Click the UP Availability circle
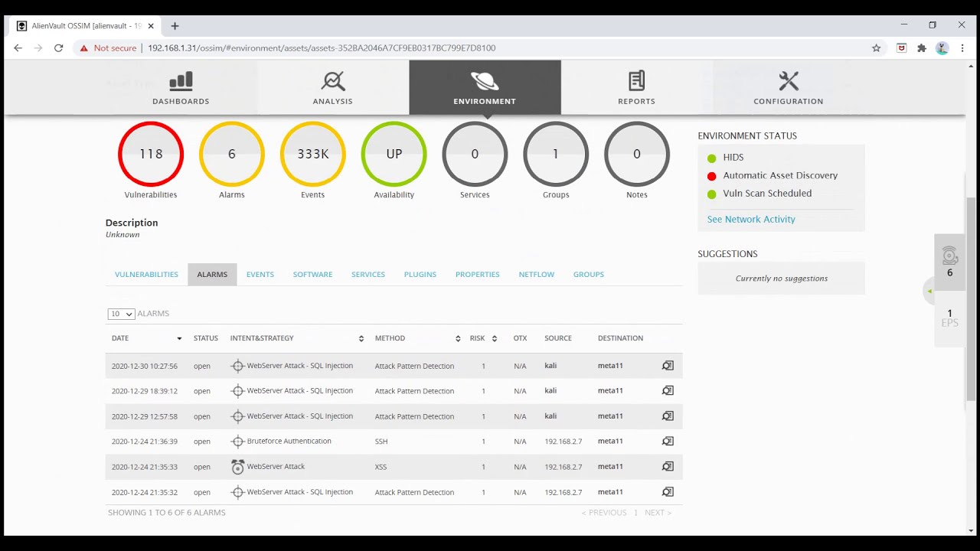The image size is (980, 551). [394, 154]
